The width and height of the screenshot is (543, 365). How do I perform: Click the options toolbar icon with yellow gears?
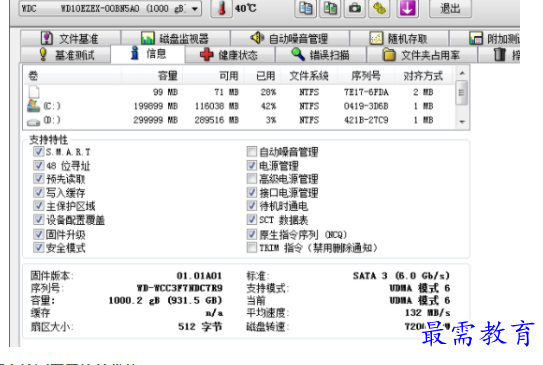[x=379, y=8]
